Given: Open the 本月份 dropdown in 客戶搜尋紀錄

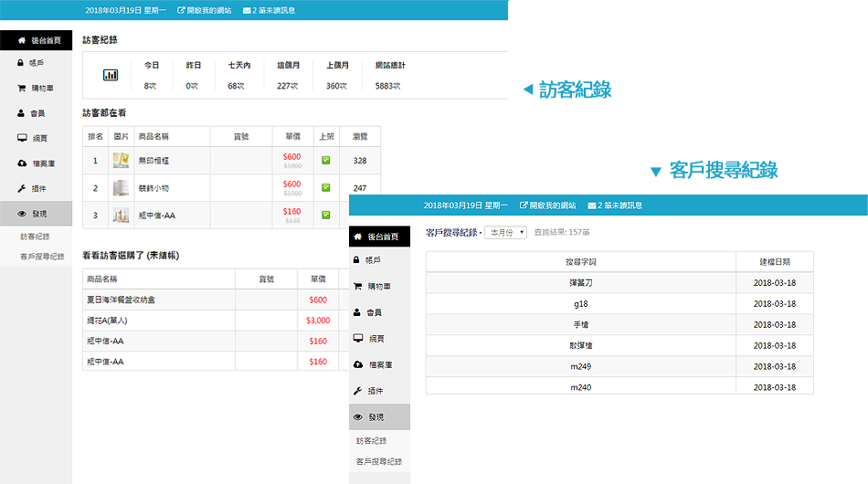Looking at the screenshot, I should [505, 233].
